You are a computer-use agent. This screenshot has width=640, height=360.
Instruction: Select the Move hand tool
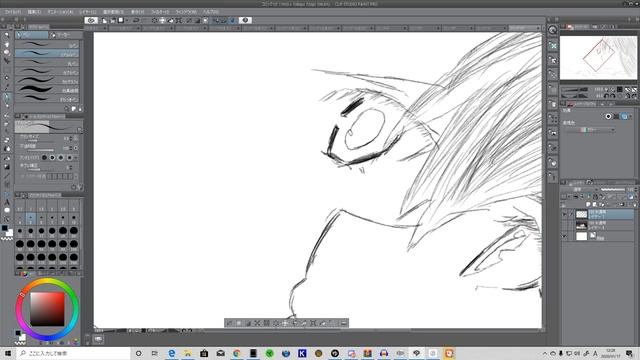click(7, 44)
